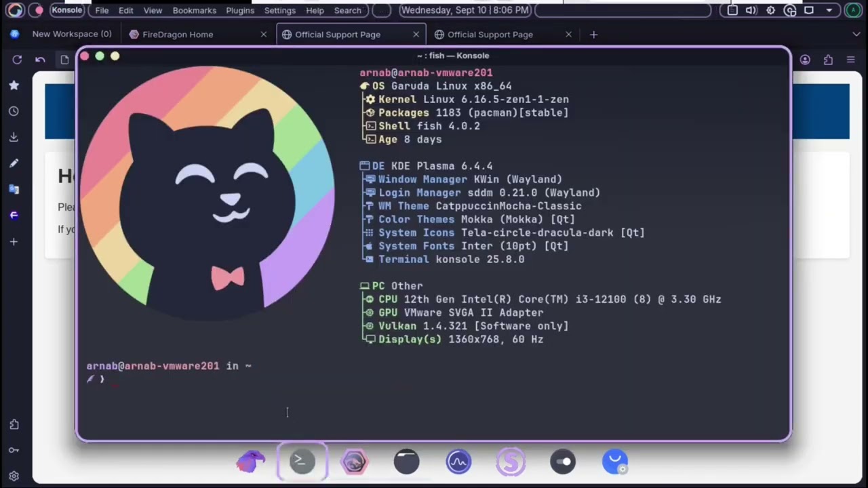Viewport: 868px width, 488px height.
Task: Open the Konsole File menu
Action: pyautogui.click(x=102, y=10)
